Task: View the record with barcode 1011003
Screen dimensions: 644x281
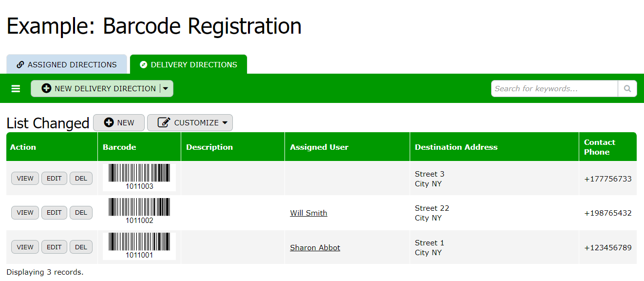Action: (25, 179)
